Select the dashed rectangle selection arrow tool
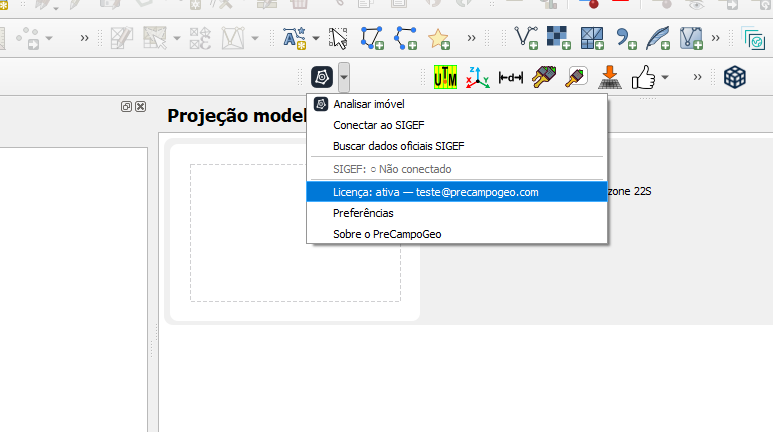 point(338,38)
